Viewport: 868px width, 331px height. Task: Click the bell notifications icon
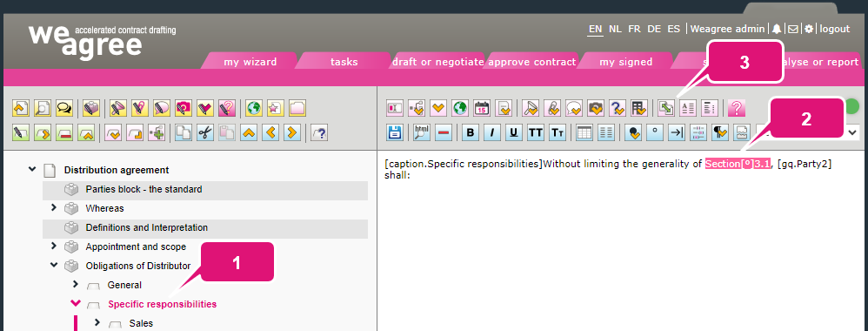(777, 29)
